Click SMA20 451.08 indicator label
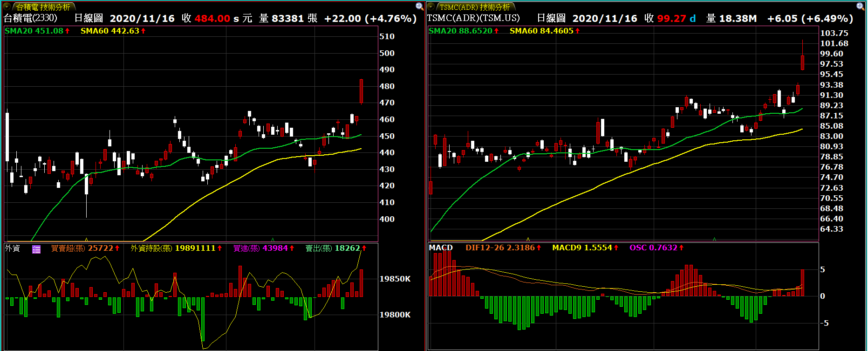868x351 pixels. point(37,31)
